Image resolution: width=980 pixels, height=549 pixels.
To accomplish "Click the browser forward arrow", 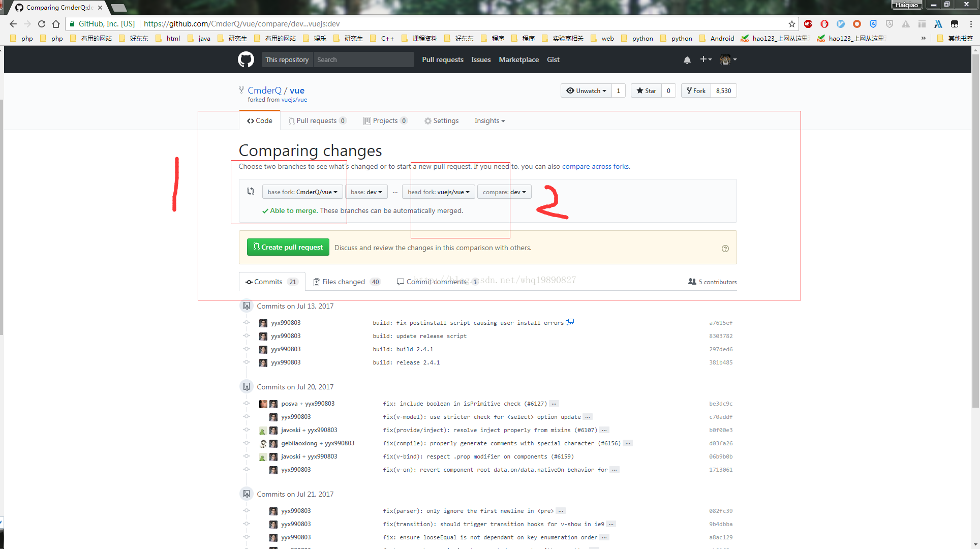I will point(27,24).
